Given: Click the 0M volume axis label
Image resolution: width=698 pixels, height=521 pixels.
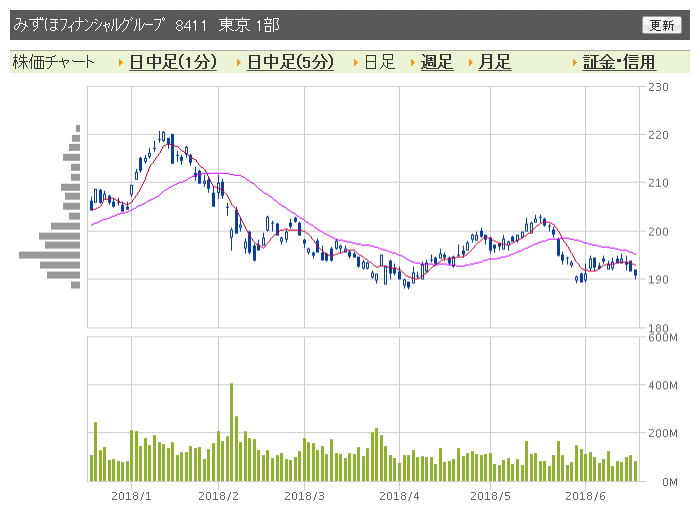Looking at the screenshot, I should [x=670, y=482].
